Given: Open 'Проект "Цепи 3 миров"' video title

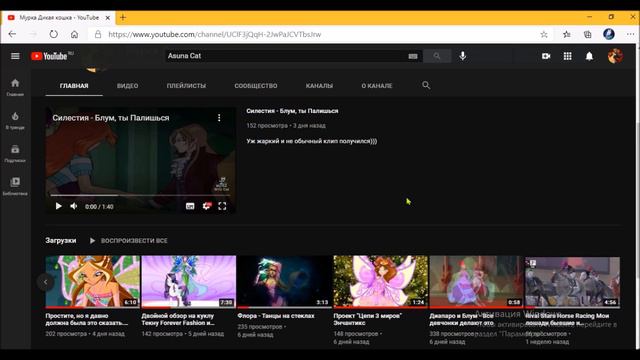Looking at the screenshot, I should pos(367,319).
